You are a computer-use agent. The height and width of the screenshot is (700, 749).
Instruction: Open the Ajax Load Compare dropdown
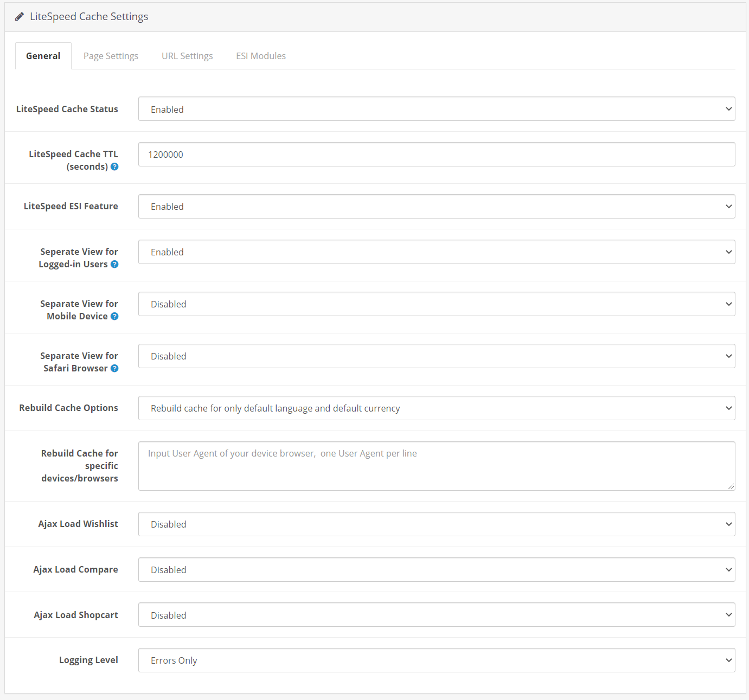[x=437, y=570]
